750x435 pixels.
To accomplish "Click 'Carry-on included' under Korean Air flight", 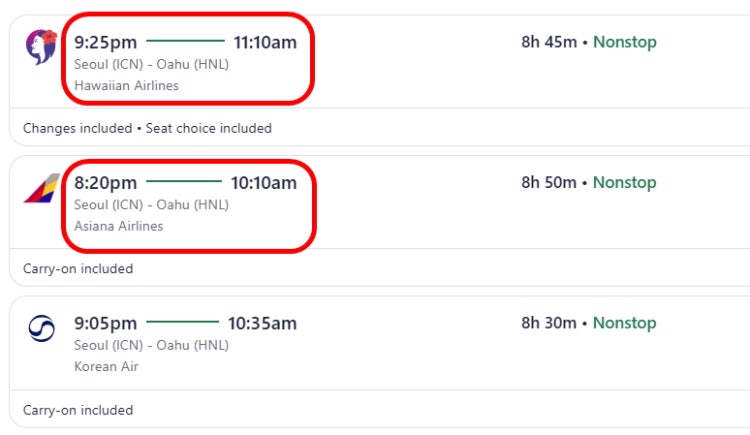I will [78, 410].
